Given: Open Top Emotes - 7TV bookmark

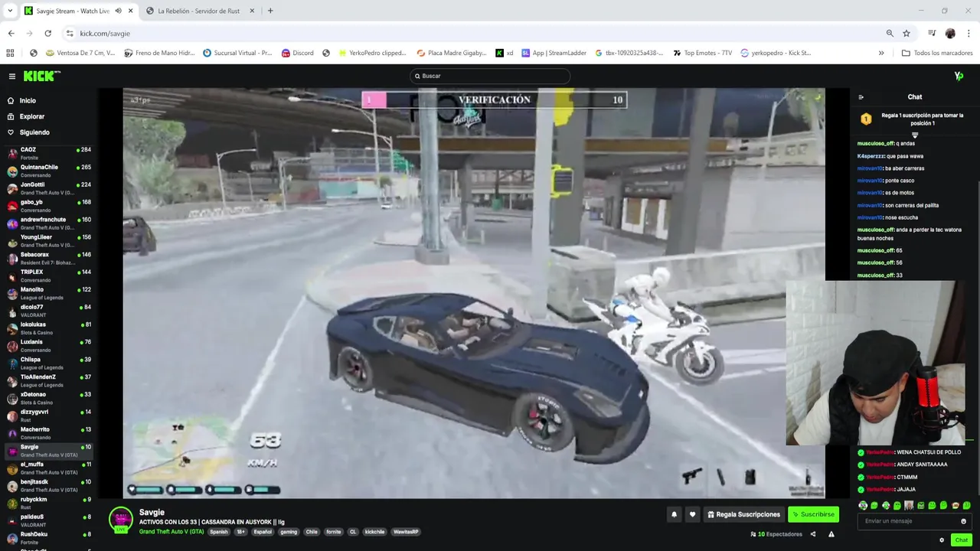Looking at the screenshot, I should click(702, 53).
